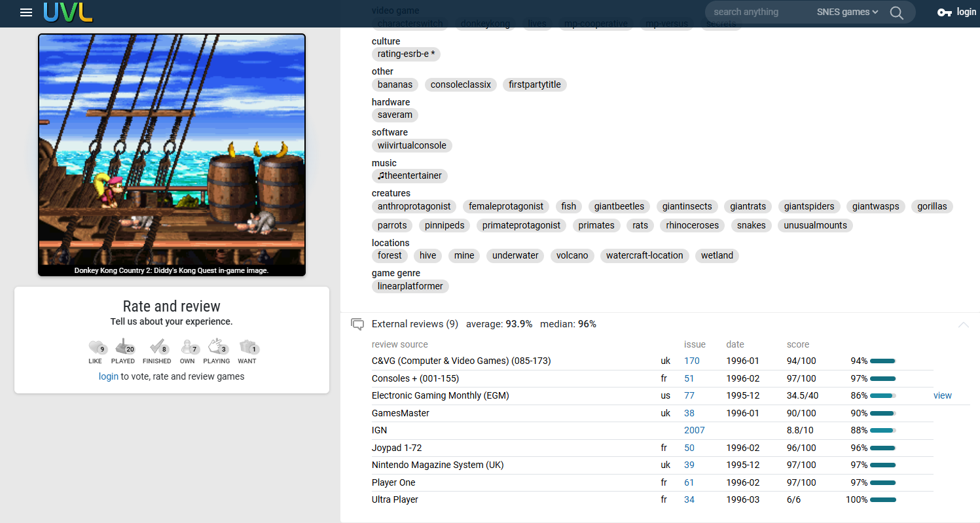This screenshot has height=523, width=980.
Task: Select the parrots tag
Action: click(x=392, y=225)
